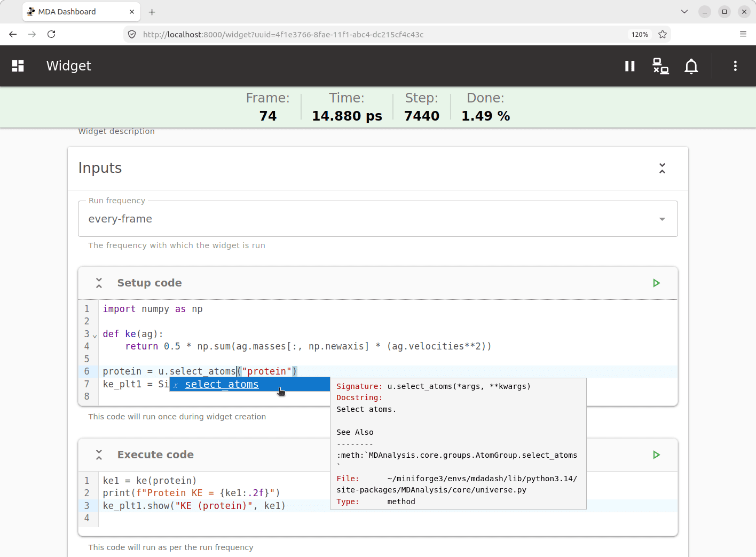Open the notifications bell
This screenshot has width=756, height=557.
pyautogui.click(x=691, y=66)
